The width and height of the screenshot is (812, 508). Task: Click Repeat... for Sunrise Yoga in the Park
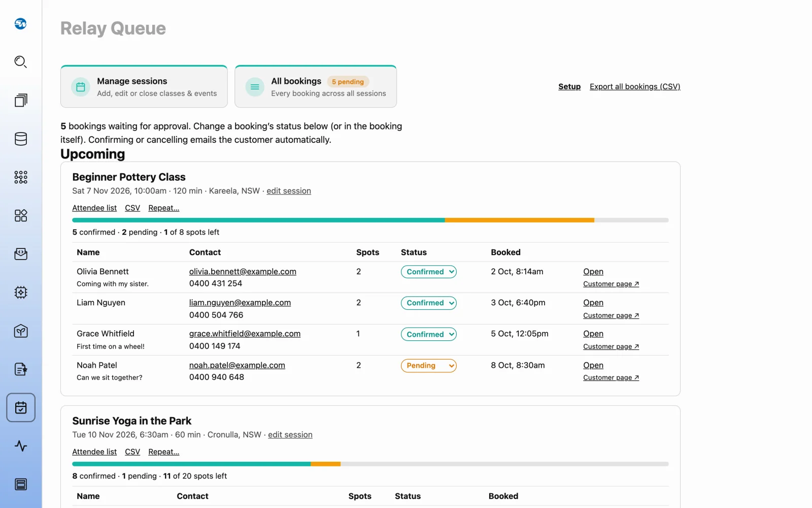[x=163, y=452]
